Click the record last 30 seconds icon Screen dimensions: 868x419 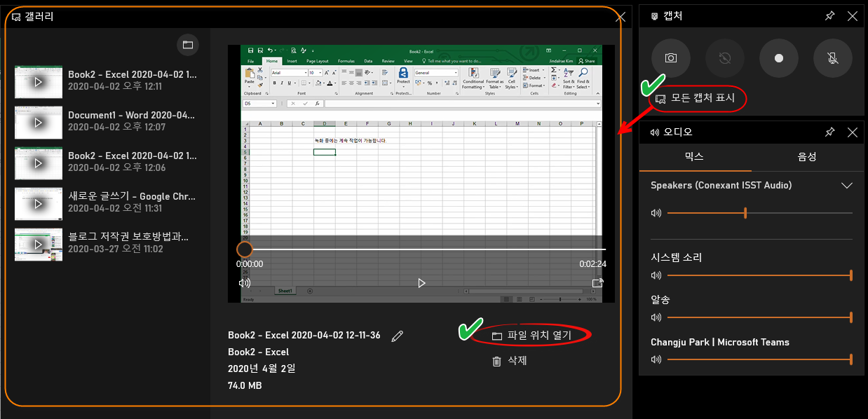click(x=725, y=58)
